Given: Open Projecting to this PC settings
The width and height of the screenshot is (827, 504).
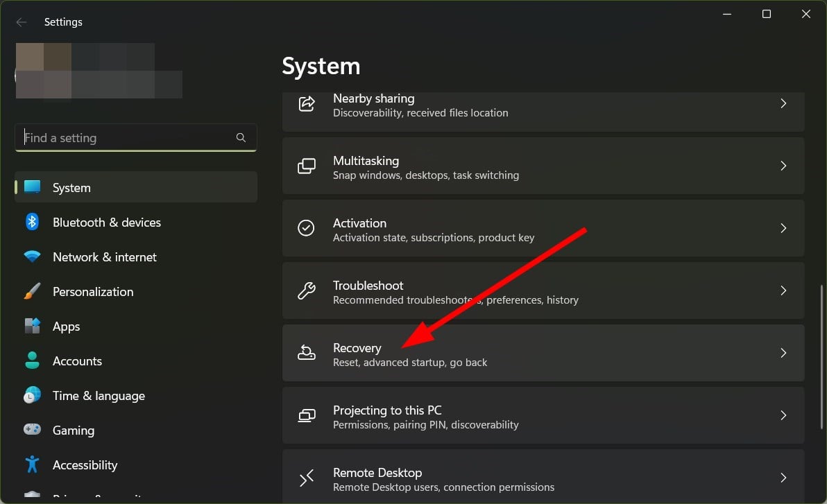Looking at the screenshot, I should tap(543, 415).
